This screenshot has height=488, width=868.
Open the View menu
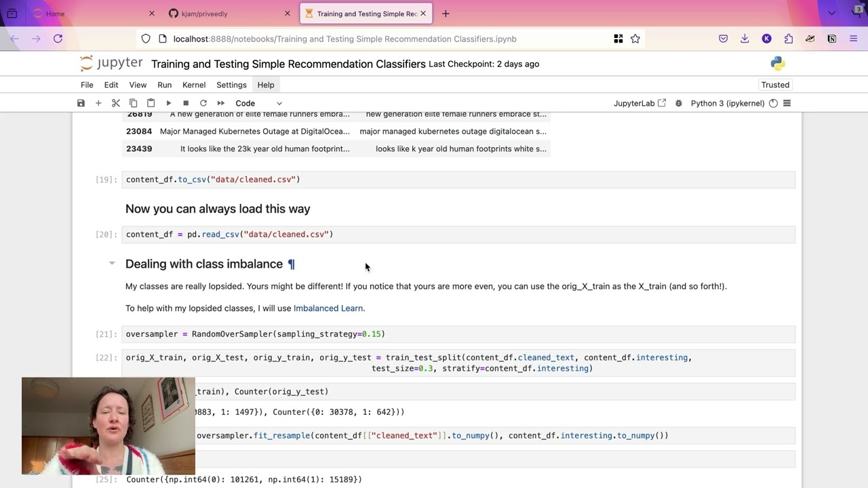[138, 85]
